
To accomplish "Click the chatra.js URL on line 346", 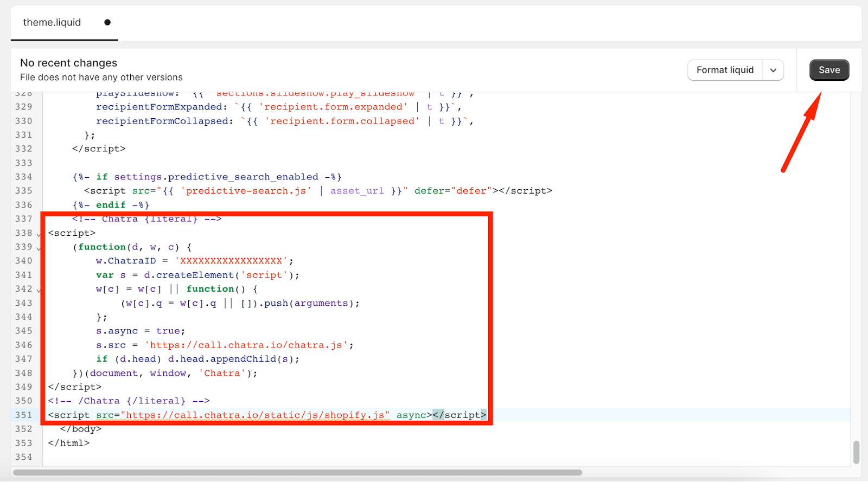I will coord(246,345).
